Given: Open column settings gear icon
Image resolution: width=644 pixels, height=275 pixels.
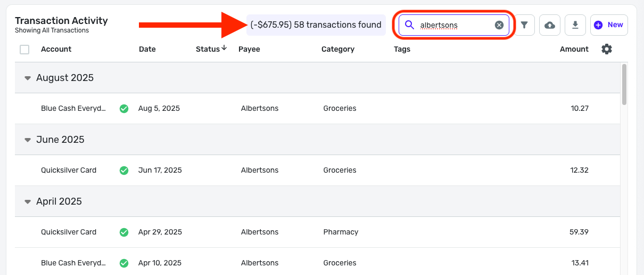Looking at the screenshot, I should click(x=607, y=49).
